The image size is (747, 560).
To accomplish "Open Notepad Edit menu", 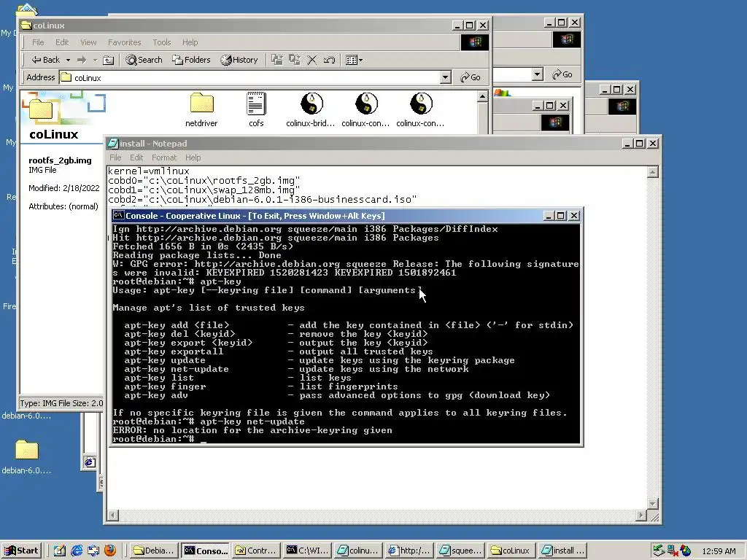I will (136, 157).
